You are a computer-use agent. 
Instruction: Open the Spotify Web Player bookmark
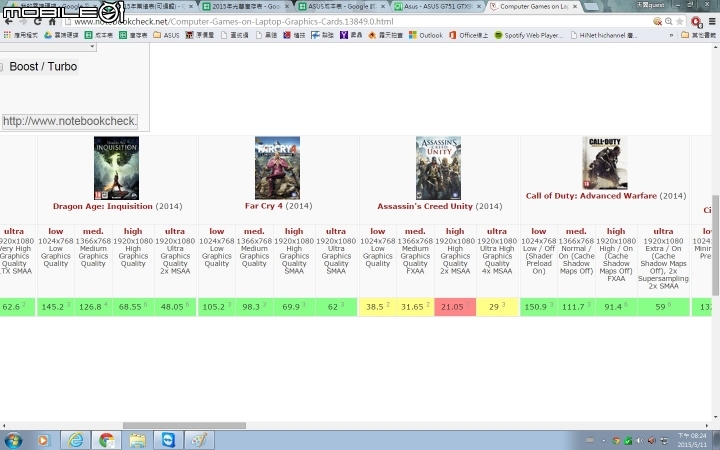pyautogui.click(x=529, y=35)
